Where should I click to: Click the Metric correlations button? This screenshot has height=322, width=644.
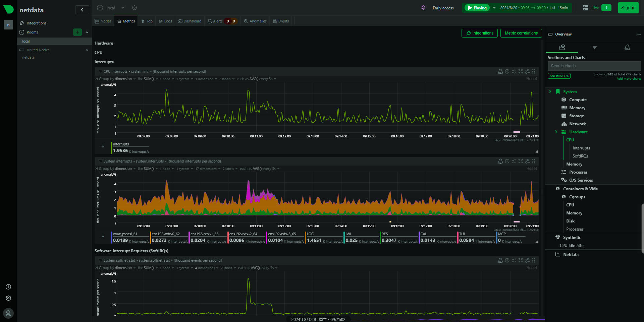pyautogui.click(x=521, y=33)
